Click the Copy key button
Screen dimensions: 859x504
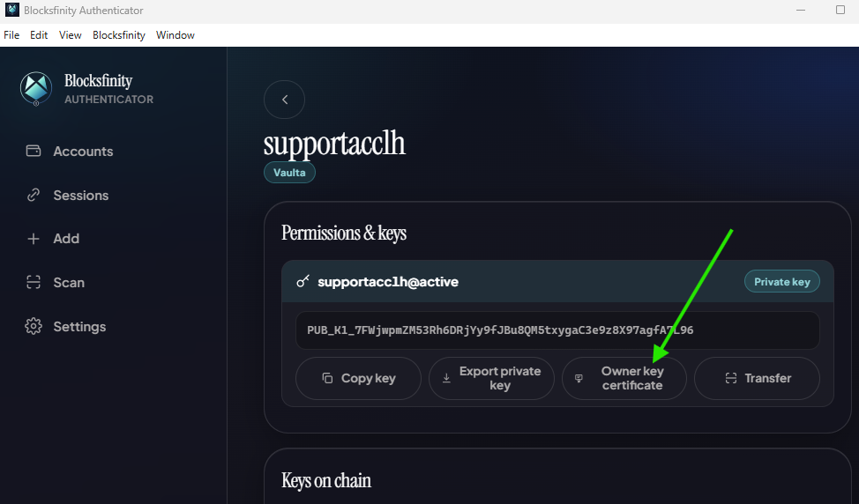358,378
